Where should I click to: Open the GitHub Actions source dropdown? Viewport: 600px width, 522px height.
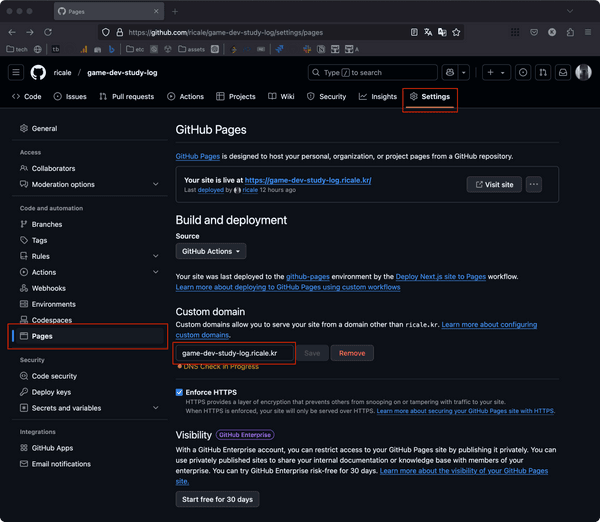(211, 251)
